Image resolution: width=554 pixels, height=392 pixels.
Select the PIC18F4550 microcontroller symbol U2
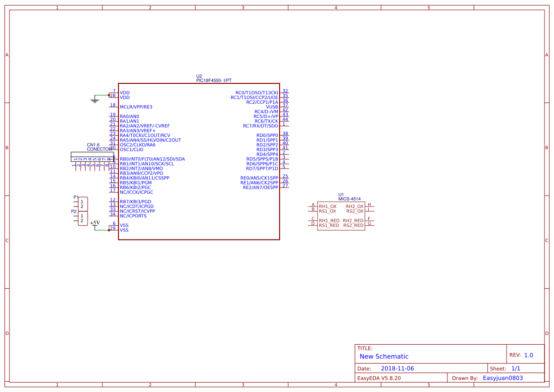click(x=199, y=161)
